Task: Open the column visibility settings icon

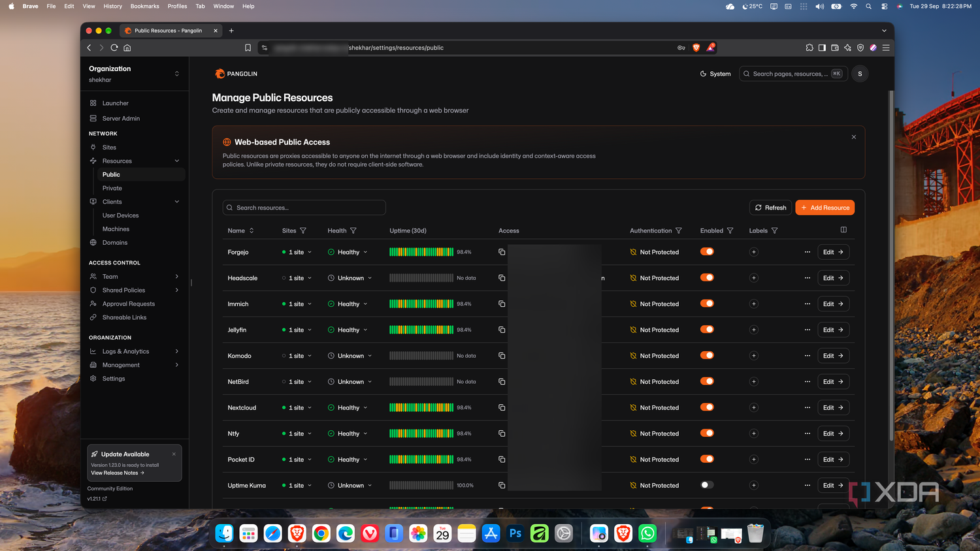Action: click(843, 230)
